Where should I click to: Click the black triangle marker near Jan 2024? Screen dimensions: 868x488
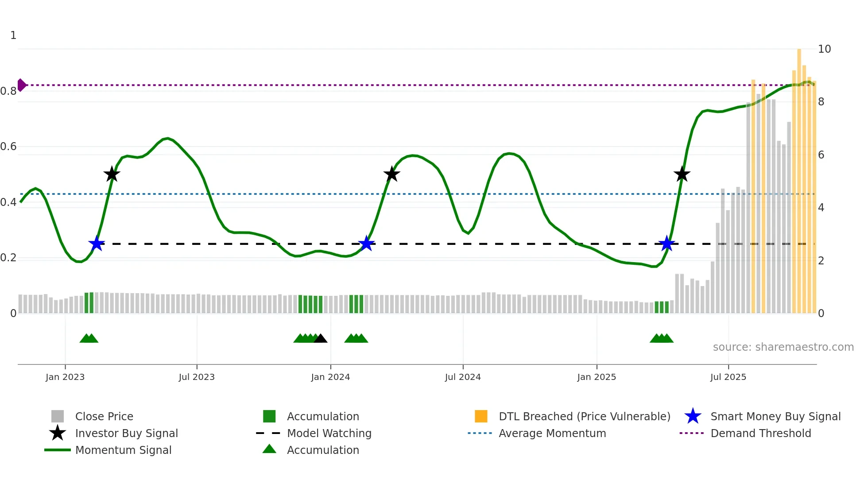pyautogui.click(x=320, y=339)
